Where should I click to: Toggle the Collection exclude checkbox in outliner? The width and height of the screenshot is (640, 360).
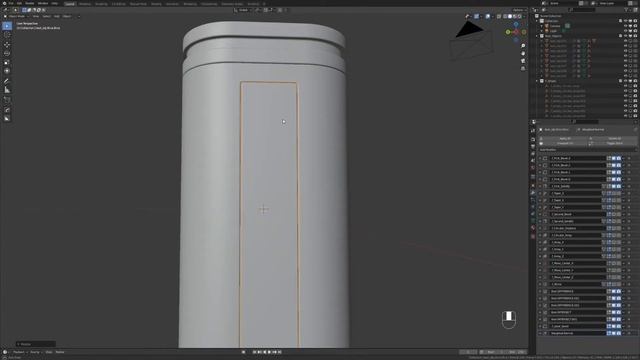pos(620,21)
